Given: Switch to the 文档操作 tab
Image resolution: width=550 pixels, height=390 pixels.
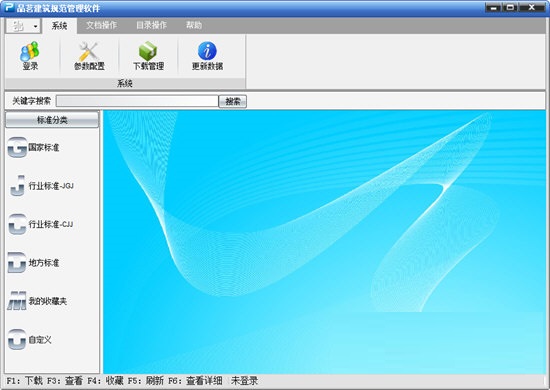Looking at the screenshot, I should coord(102,25).
